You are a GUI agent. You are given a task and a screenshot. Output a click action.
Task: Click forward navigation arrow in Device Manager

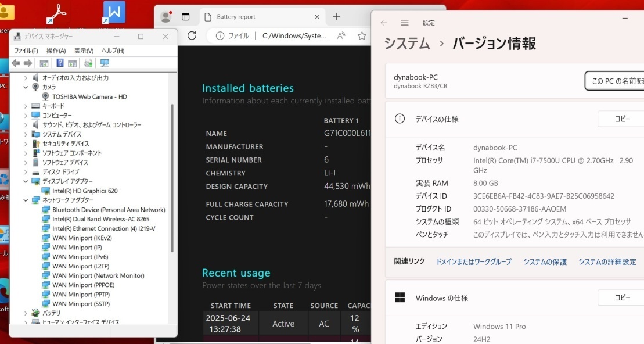point(27,63)
